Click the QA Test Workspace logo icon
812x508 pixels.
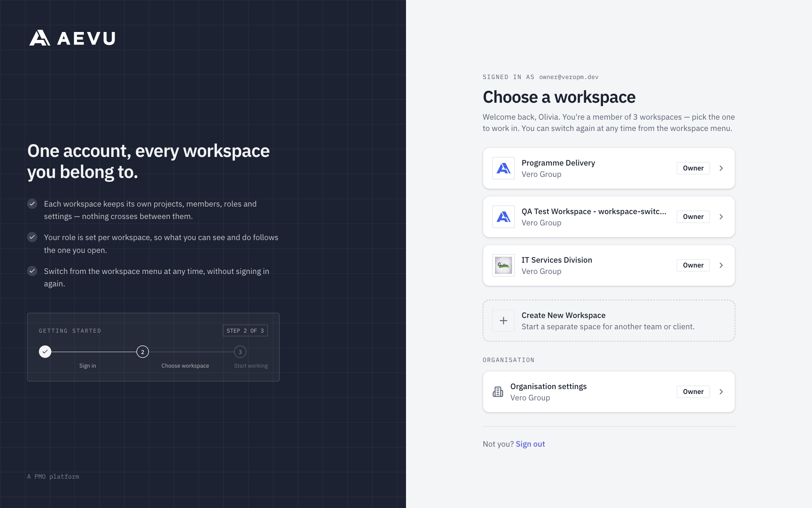pyautogui.click(x=503, y=217)
